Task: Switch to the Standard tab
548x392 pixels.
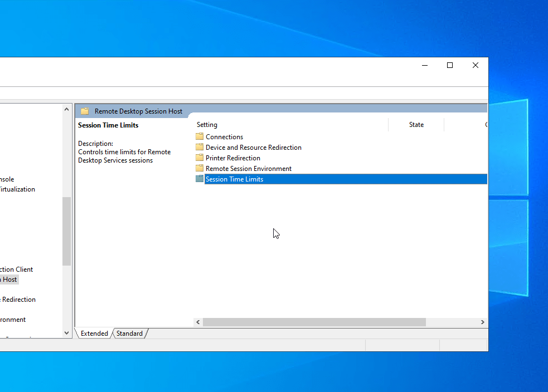Action: (129, 334)
